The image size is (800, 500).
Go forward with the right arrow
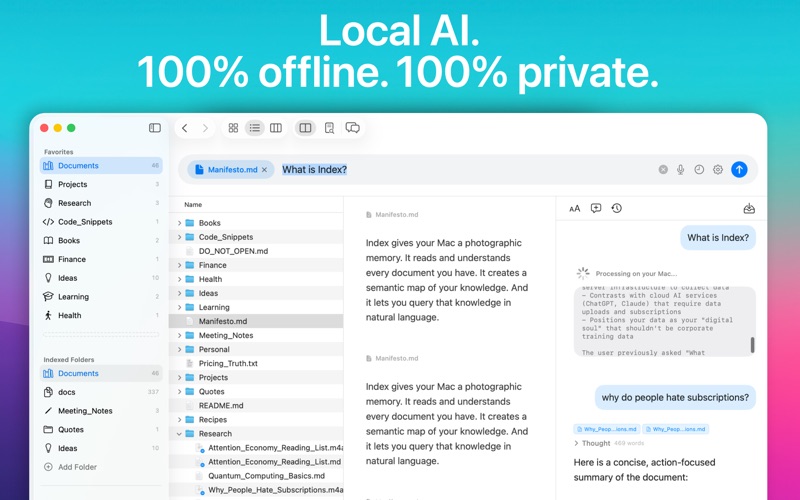(x=205, y=128)
